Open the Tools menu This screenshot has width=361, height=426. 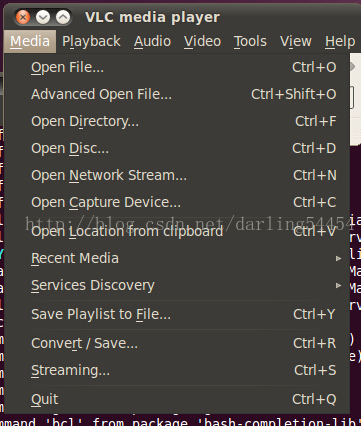pos(250,42)
